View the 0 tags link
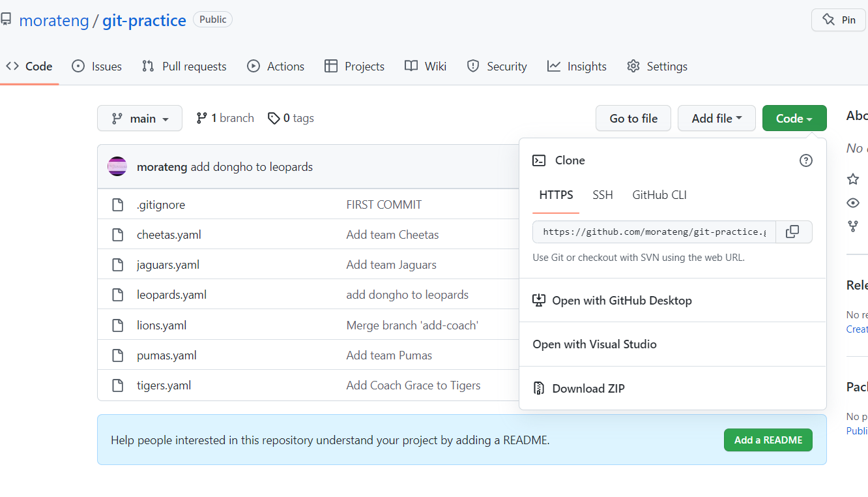Screen dimensions: 868x497 click(291, 118)
